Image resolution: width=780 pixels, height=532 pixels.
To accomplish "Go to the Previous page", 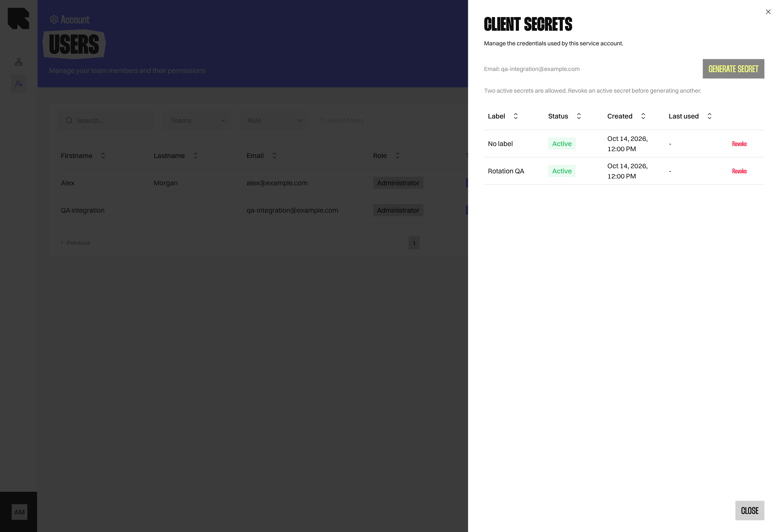I will 75,243.
